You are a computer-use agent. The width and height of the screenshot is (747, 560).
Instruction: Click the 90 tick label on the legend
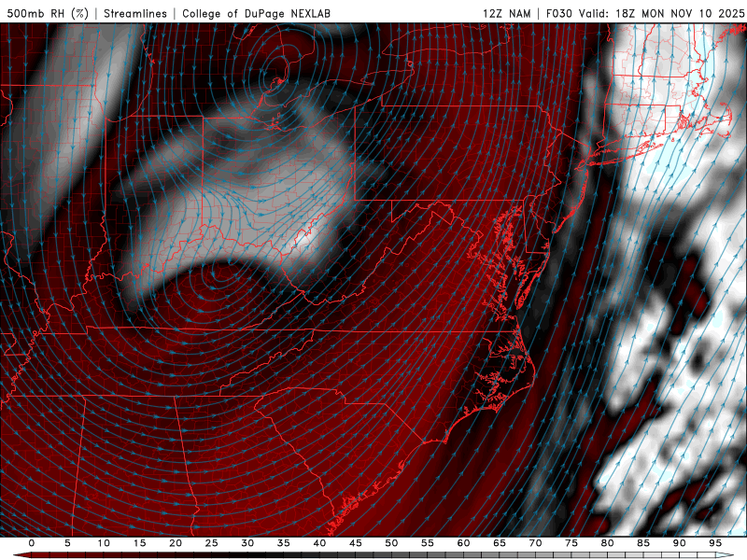point(679,543)
